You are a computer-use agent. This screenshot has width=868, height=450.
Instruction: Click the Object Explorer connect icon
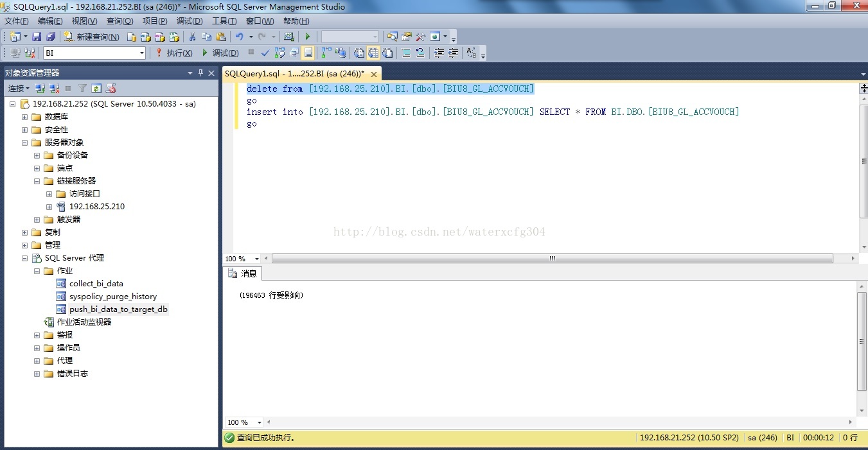click(x=40, y=88)
